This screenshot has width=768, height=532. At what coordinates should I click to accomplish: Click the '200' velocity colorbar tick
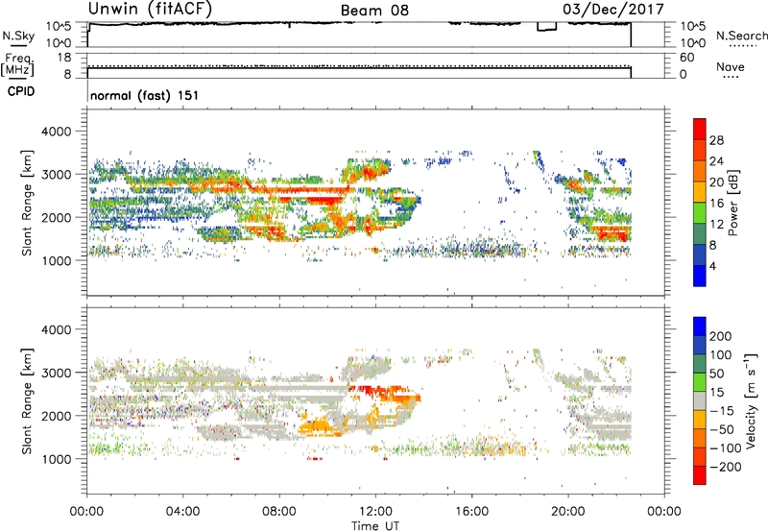tap(721, 336)
